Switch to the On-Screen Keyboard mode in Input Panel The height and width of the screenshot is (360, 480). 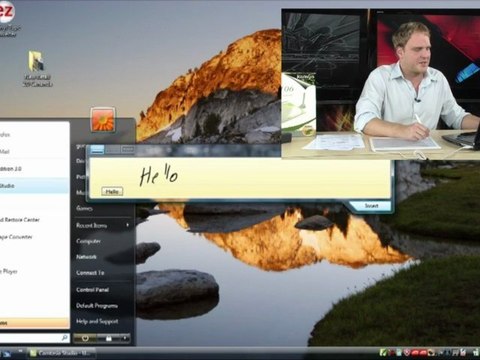pyautogui.click(x=128, y=150)
